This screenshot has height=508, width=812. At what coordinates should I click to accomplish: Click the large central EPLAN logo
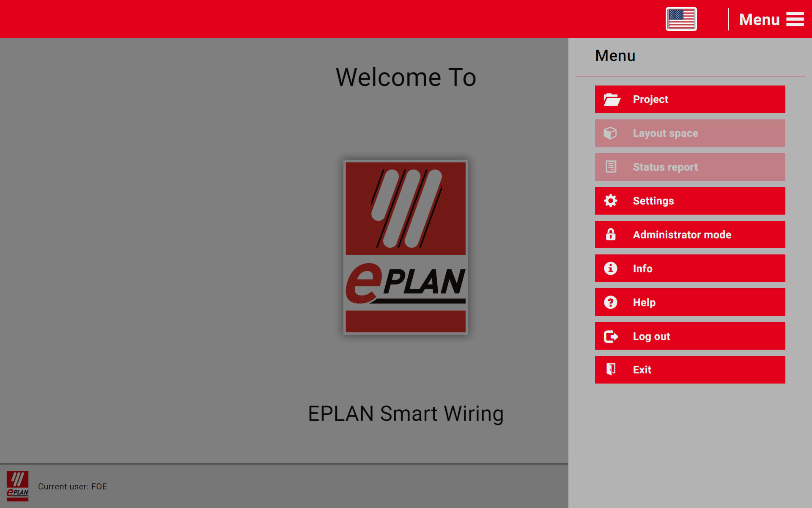[406, 247]
